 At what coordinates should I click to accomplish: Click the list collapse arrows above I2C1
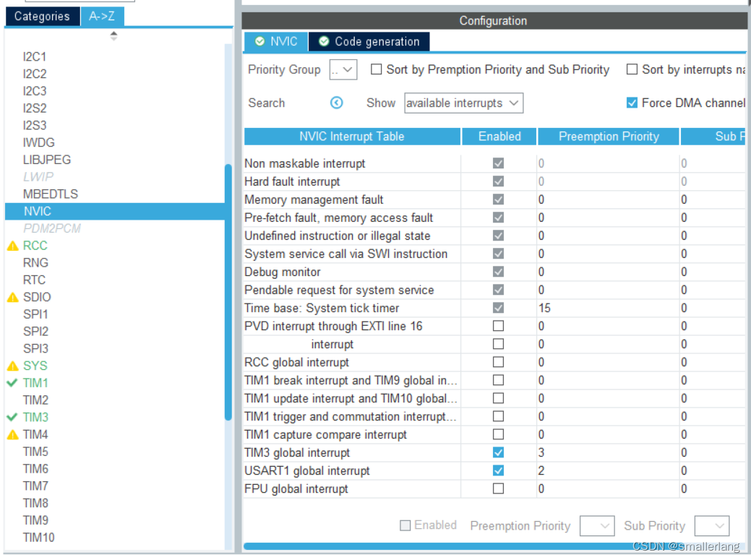[x=113, y=36]
